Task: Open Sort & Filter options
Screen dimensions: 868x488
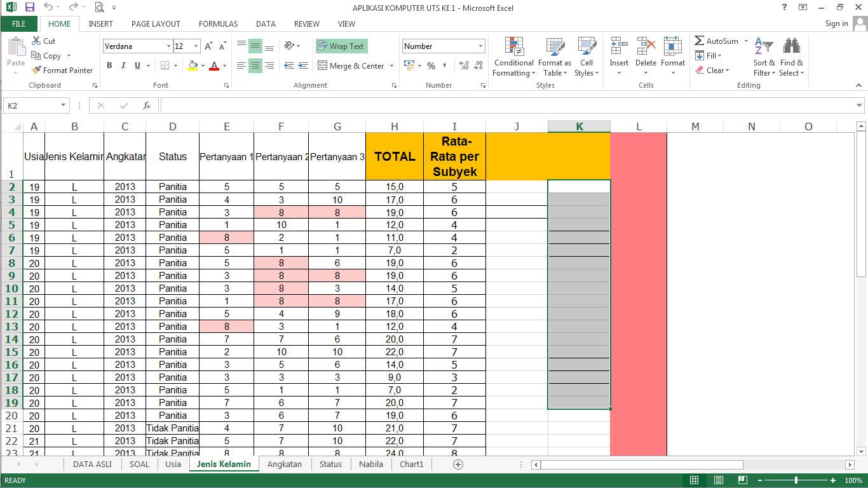Action: 764,57
